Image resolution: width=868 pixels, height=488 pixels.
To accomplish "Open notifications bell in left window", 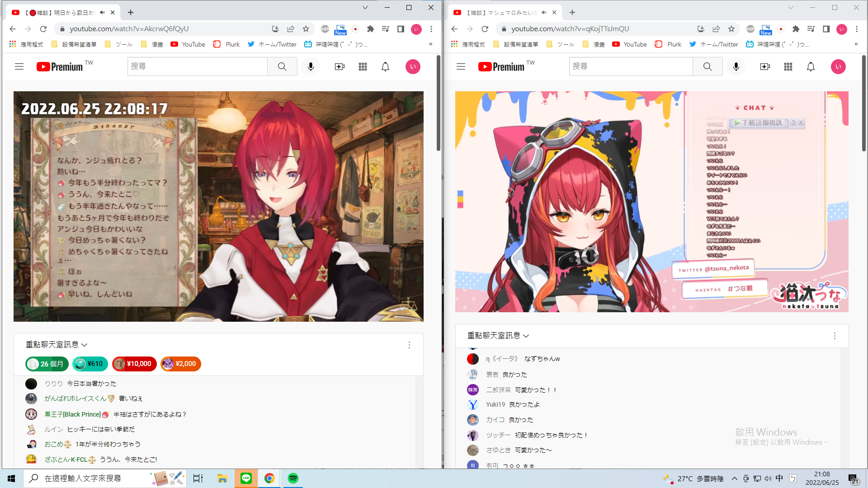I will [385, 66].
